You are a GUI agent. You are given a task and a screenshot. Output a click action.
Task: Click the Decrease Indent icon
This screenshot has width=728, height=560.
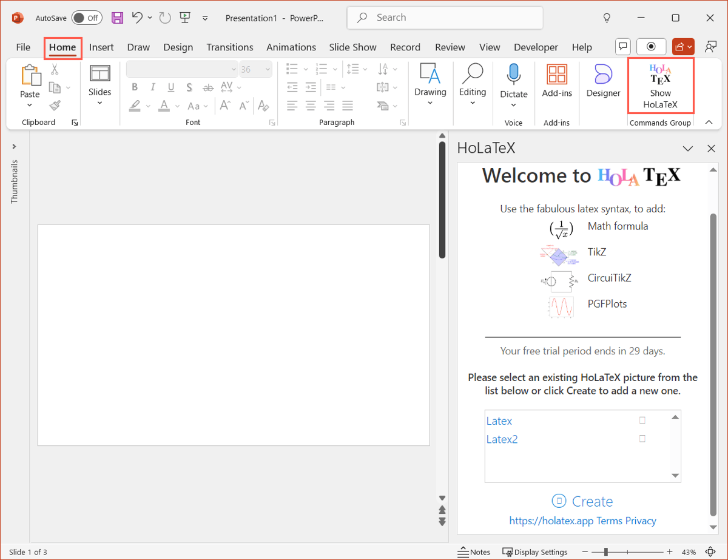click(x=292, y=87)
